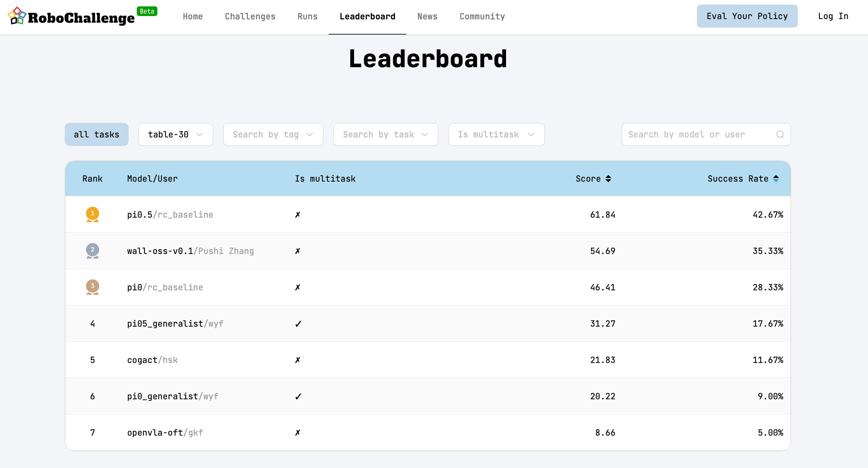Click the RoboChallenge logo icon
868x468 pixels.
(17, 16)
